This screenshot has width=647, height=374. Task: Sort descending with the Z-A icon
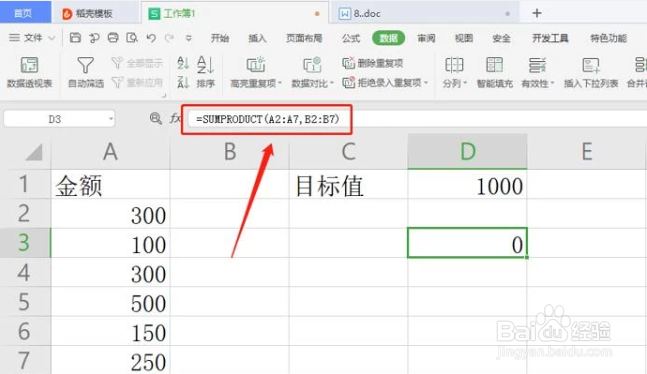(183, 83)
